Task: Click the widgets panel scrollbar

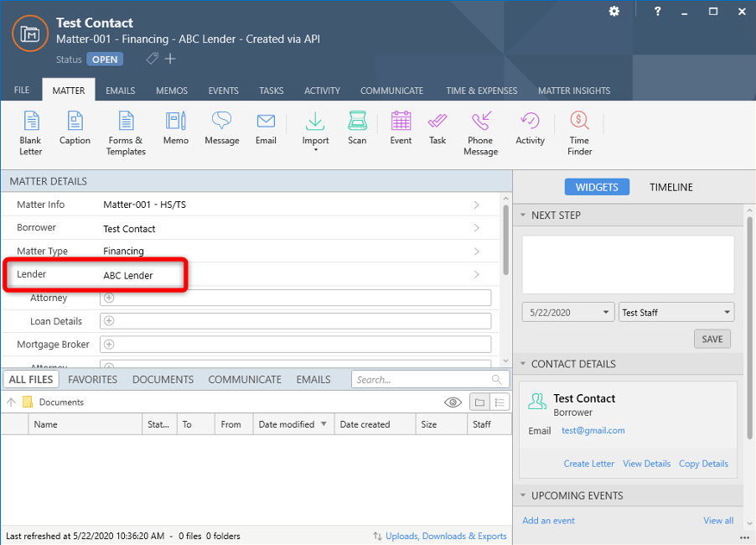Action: pos(750,328)
